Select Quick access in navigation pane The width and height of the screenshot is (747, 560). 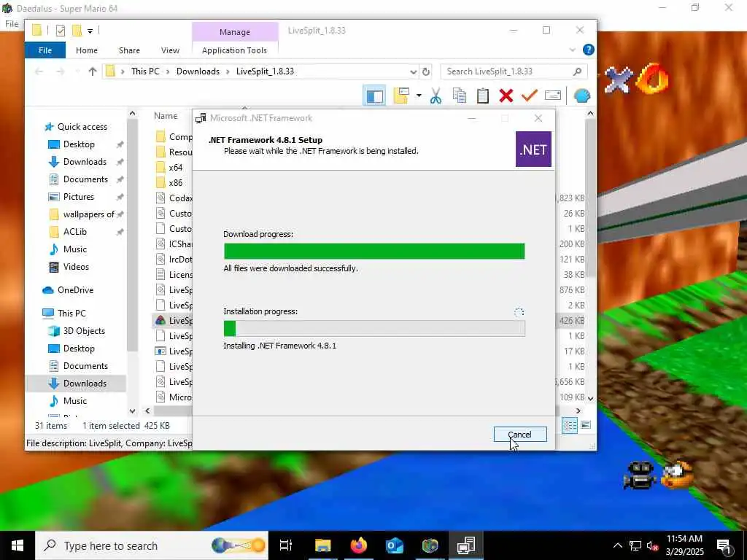click(82, 127)
